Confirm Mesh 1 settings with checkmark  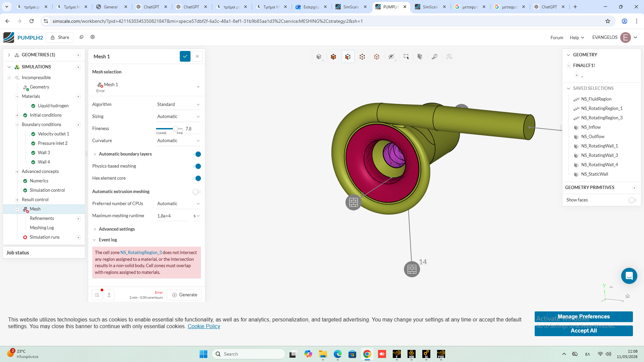click(x=185, y=56)
